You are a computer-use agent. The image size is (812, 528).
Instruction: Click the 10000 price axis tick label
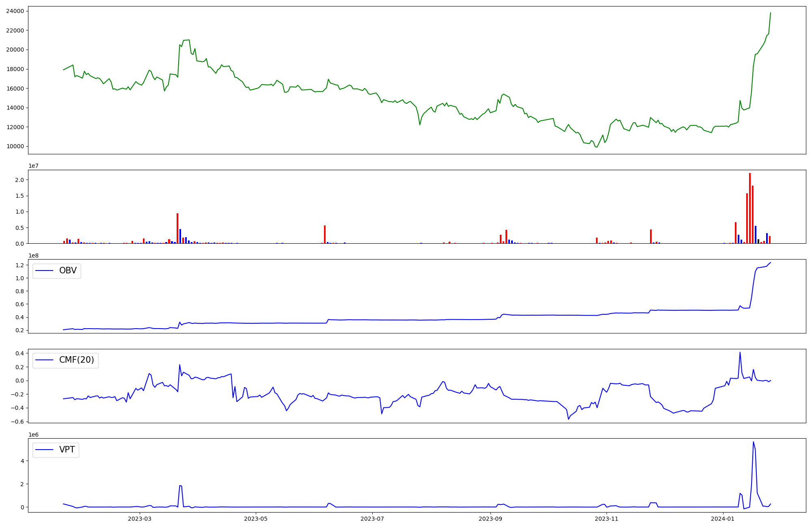[x=15, y=146]
